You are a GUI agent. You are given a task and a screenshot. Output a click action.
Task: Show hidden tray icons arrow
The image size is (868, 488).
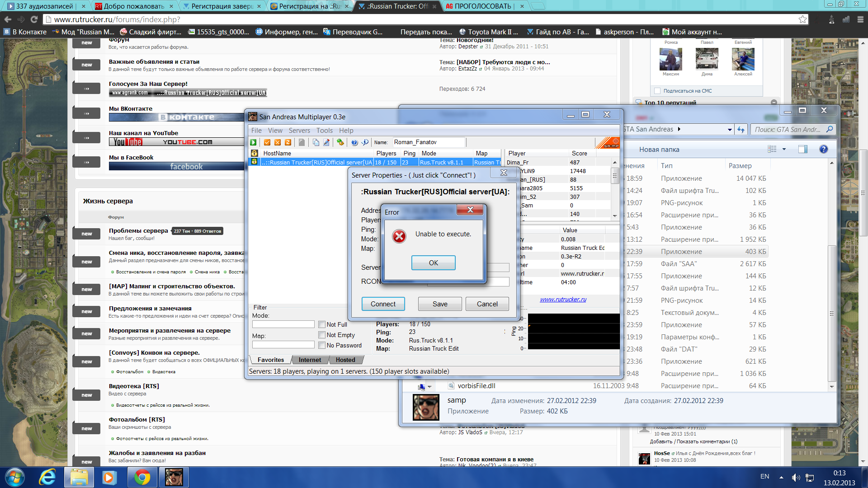click(x=781, y=477)
